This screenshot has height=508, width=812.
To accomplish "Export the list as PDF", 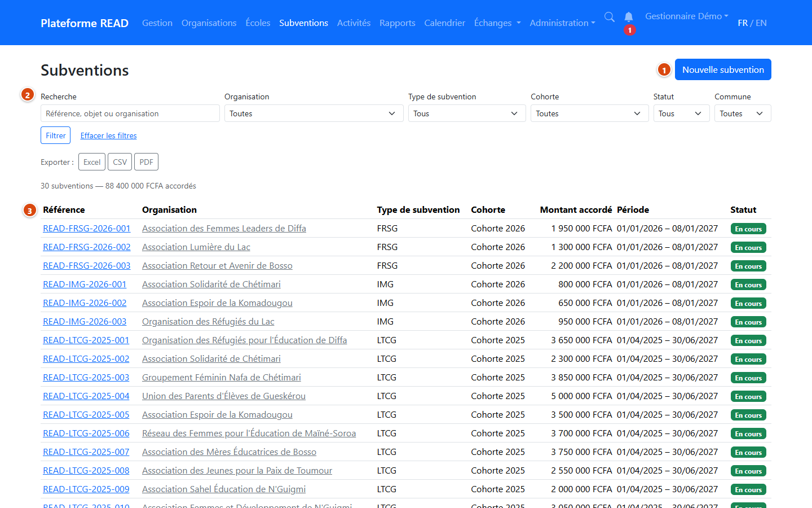I will point(146,162).
